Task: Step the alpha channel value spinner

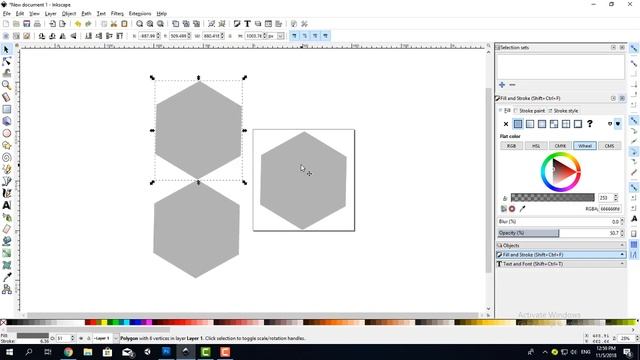Action: 616,198
